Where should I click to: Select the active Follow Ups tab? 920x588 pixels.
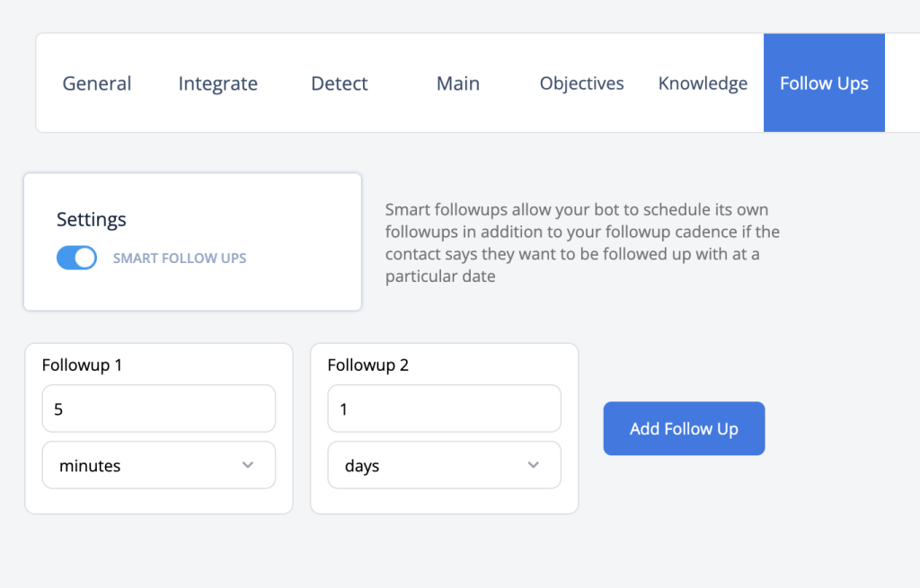pyautogui.click(x=824, y=83)
